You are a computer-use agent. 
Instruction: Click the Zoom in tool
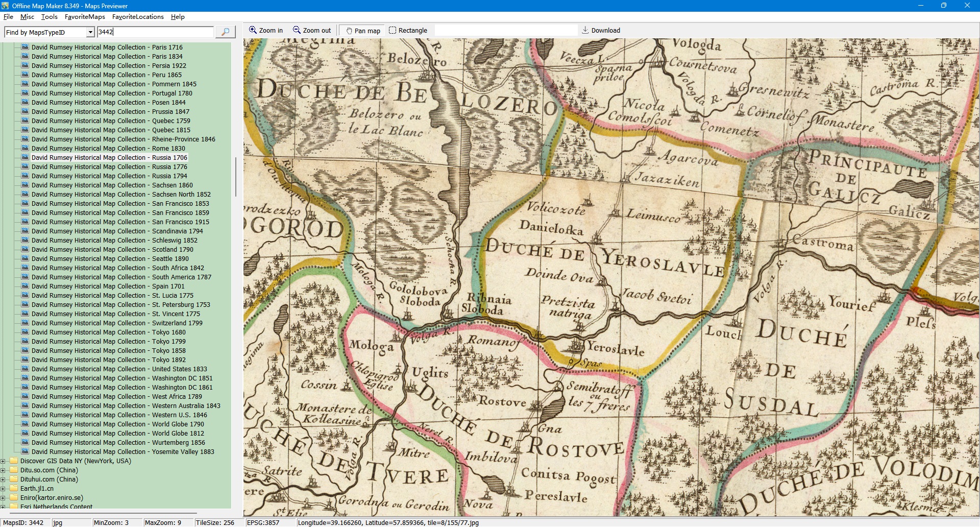point(265,31)
